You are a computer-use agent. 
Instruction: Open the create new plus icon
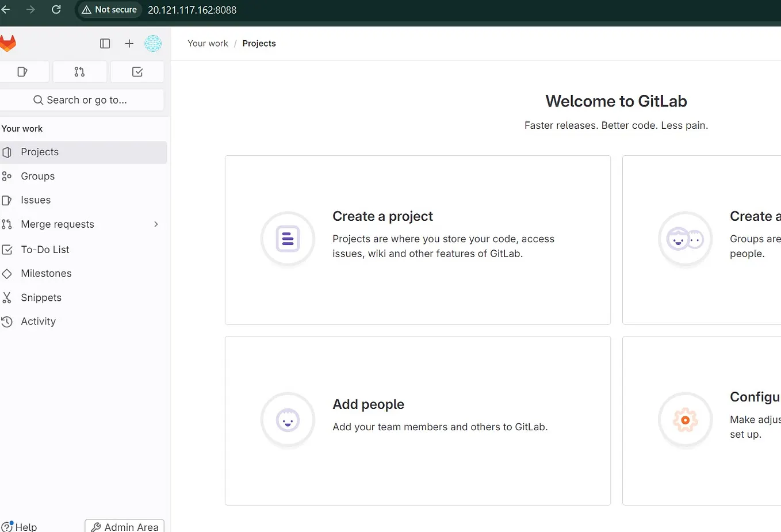[129, 43]
